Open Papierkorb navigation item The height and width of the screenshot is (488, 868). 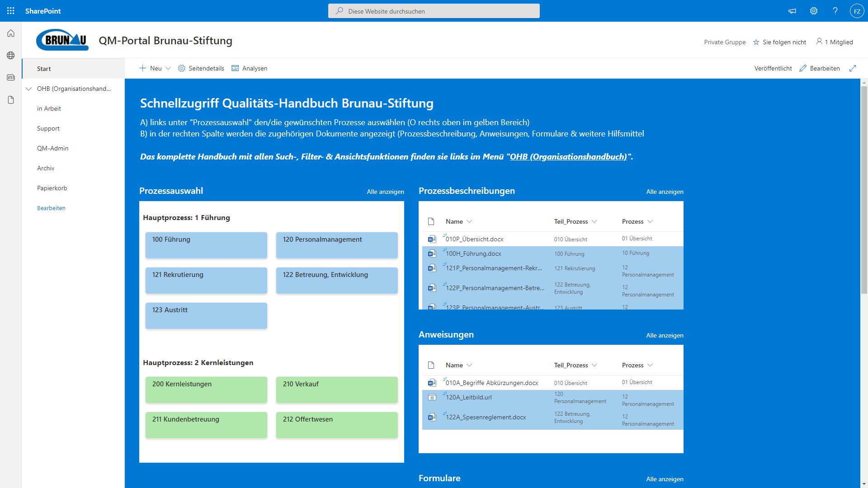tap(52, 188)
